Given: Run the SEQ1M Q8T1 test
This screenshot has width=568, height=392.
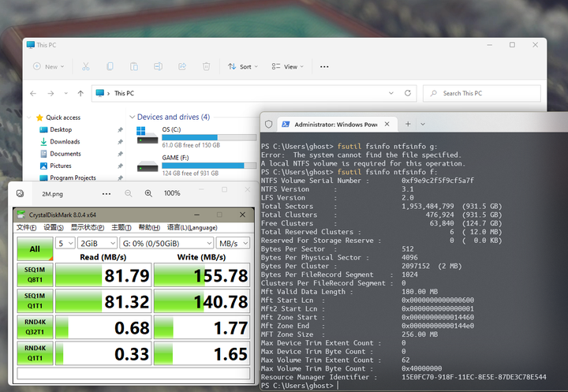Looking at the screenshot, I should [35, 275].
